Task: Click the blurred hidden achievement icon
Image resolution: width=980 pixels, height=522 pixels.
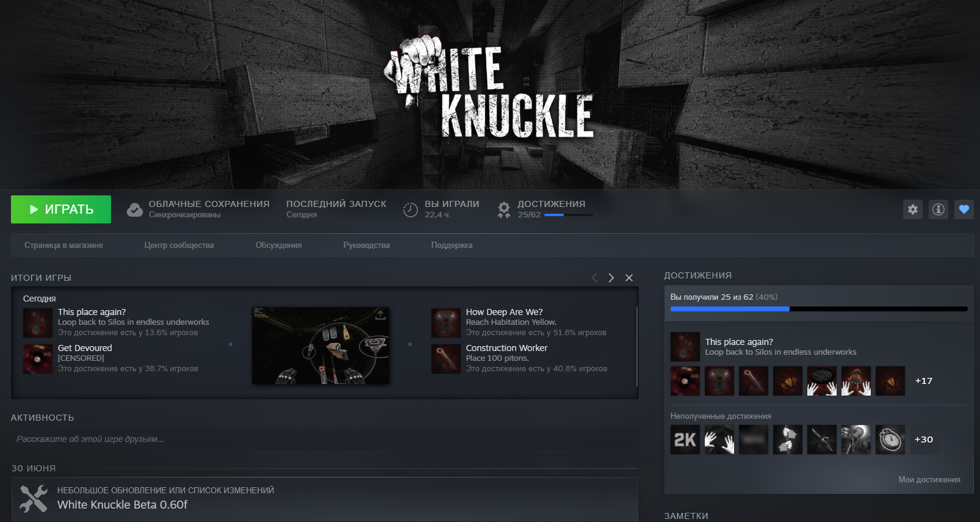Action: pyautogui.click(x=754, y=440)
